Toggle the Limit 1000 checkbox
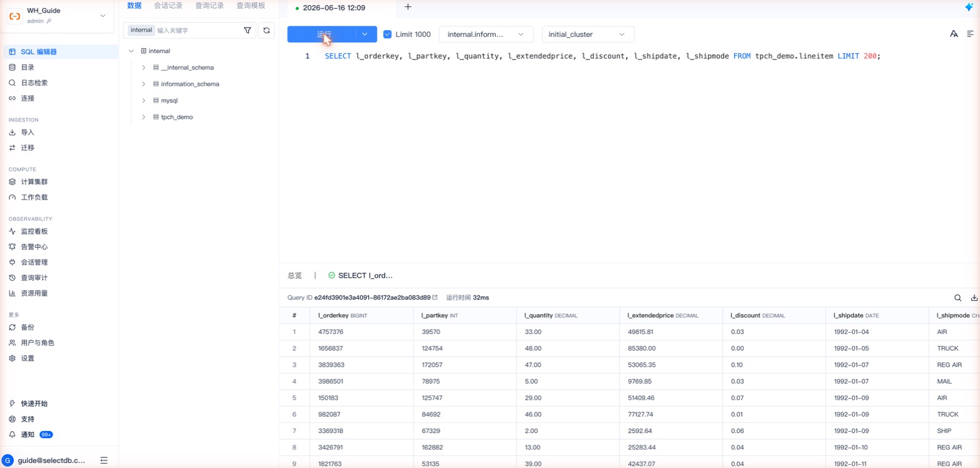 click(387, 34)
